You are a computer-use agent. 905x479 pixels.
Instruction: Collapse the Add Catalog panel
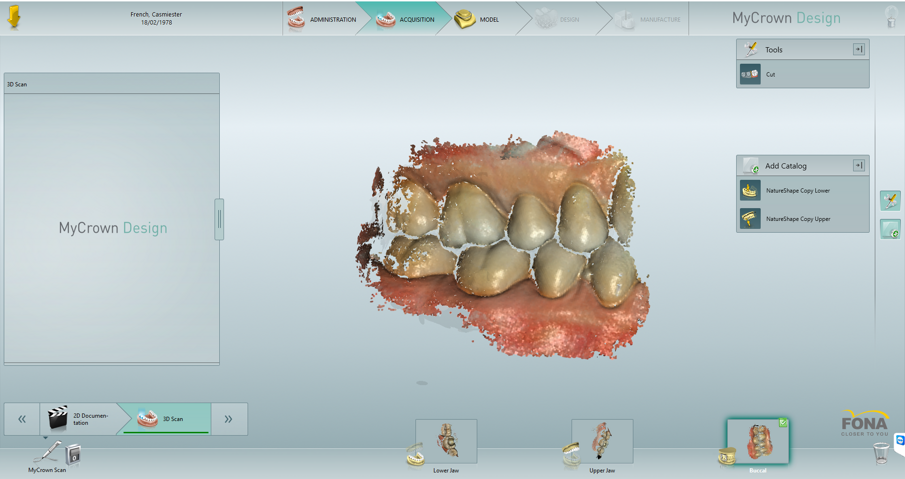tap(858, 165)
